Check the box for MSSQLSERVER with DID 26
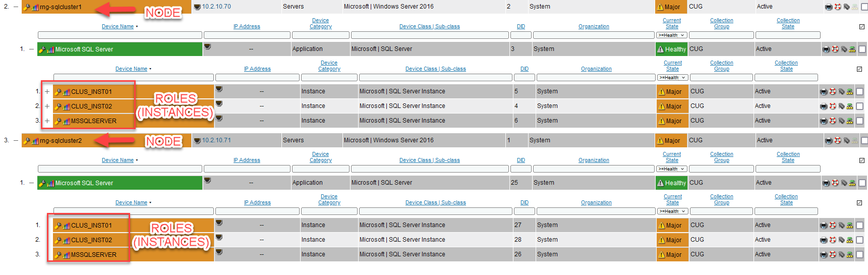The height and width of the screenshot is (275, 868). click(x=860, y=255)
